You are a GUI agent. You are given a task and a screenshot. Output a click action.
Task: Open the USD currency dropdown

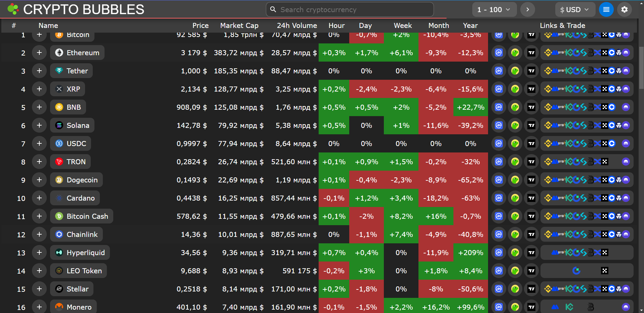[574, 10]
